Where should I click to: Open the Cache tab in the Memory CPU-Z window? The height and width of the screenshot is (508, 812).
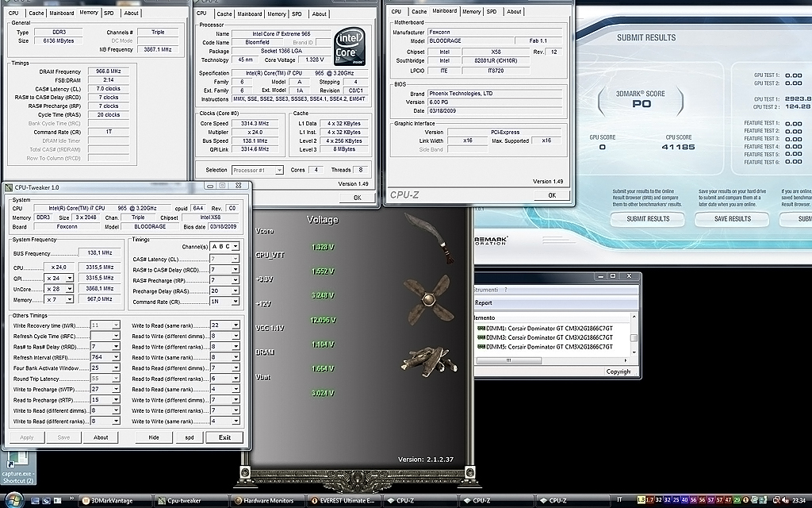36,13
